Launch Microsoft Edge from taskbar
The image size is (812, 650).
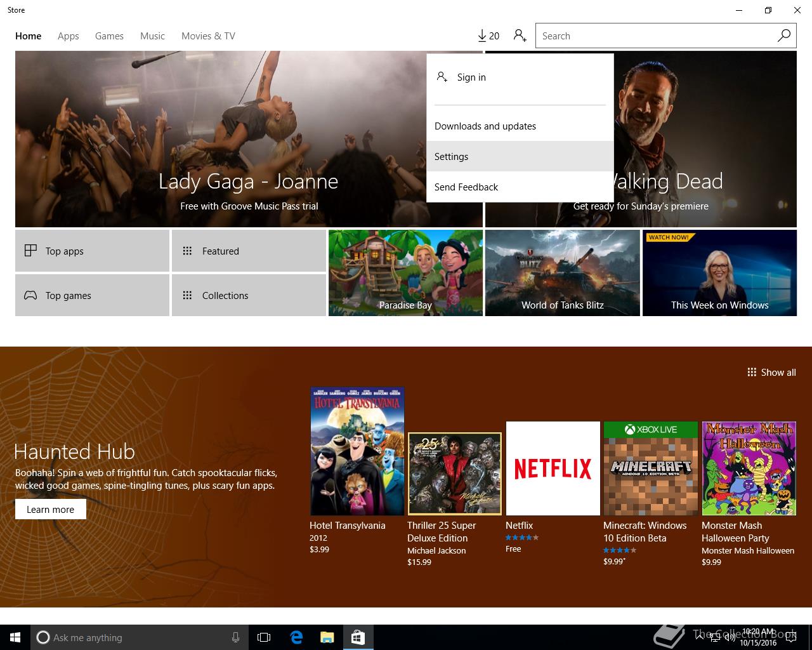(x=296, y=637)
